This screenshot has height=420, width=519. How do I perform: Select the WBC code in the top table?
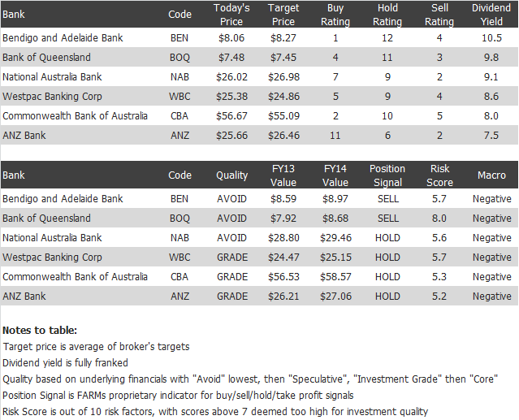(x=179, y=97)
